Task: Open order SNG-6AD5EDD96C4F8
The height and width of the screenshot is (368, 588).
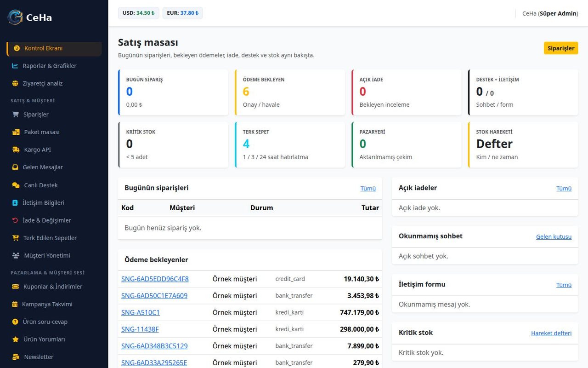Action: point(155,279)
